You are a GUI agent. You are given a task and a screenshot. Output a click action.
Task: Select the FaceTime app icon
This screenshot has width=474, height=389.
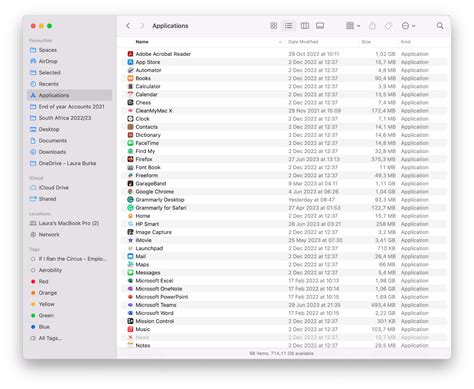coord(130,143)
